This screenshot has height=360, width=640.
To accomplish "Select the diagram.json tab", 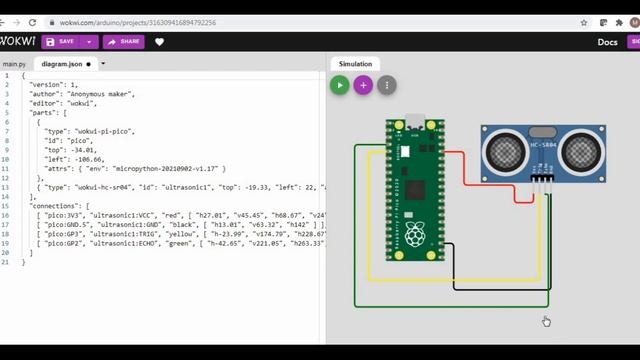I will 66,64.
